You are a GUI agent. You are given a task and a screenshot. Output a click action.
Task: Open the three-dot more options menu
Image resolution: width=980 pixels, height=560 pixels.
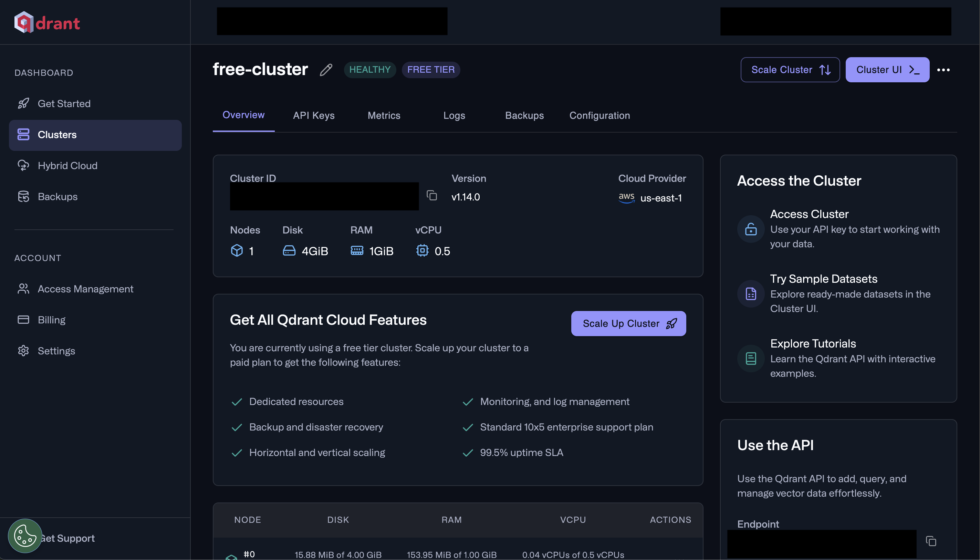[943, 70]
